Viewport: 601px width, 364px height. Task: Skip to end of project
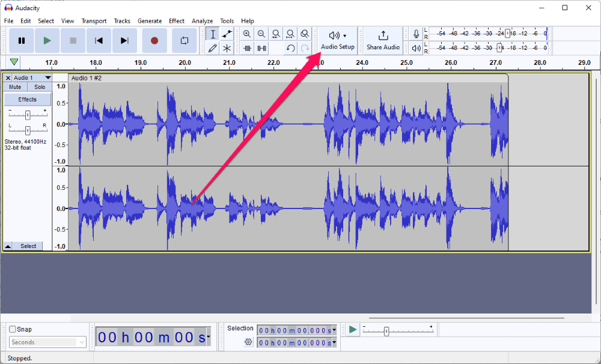pos(124,40)
